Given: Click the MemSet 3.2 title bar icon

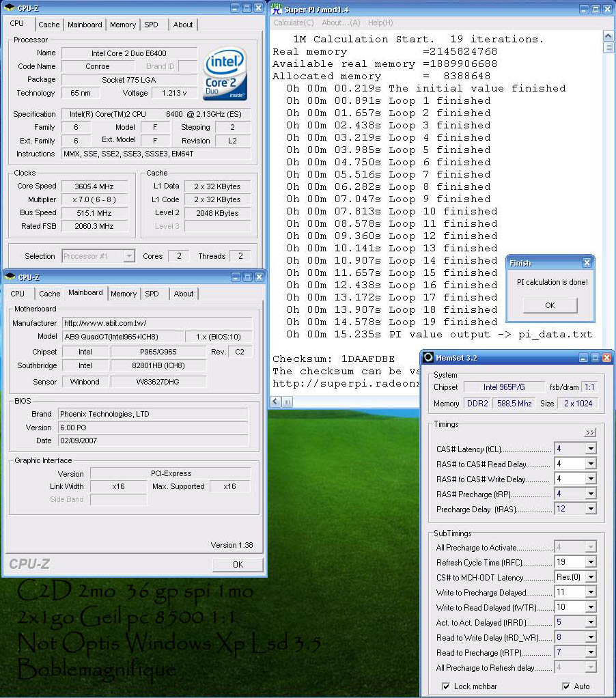Looking at the screenshot, I should [x=428, y=357].
